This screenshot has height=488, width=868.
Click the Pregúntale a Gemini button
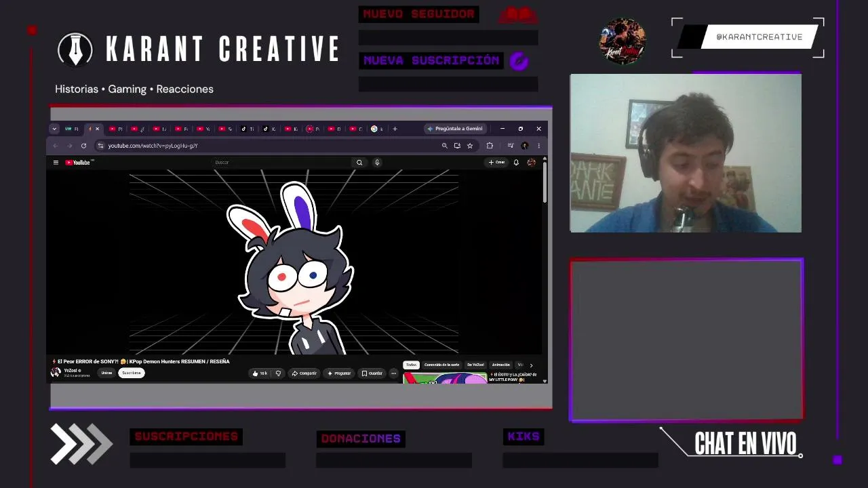click(454, 129)
